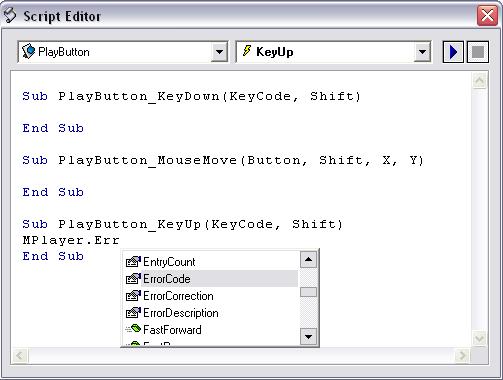Click the Sub PlayButton_MouseMove code line
This screenshot has height=380, width=503.
223,161
